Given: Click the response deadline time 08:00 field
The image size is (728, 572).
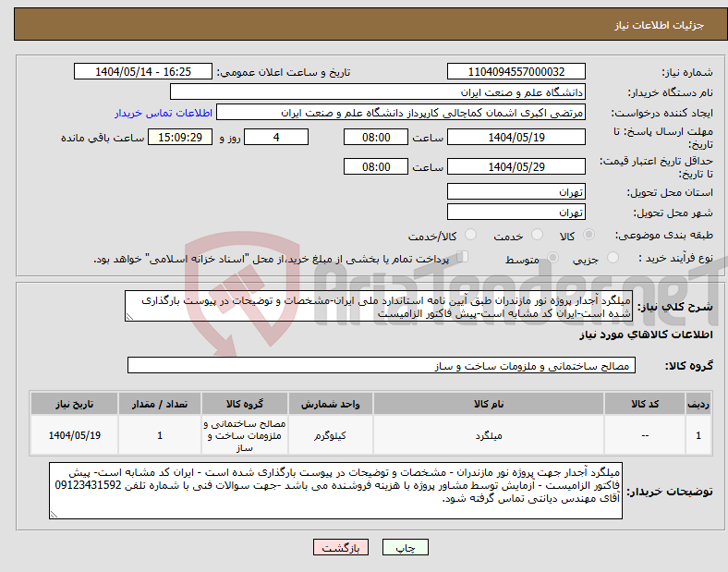Looking at the screenshot, I should click(376, 137).
